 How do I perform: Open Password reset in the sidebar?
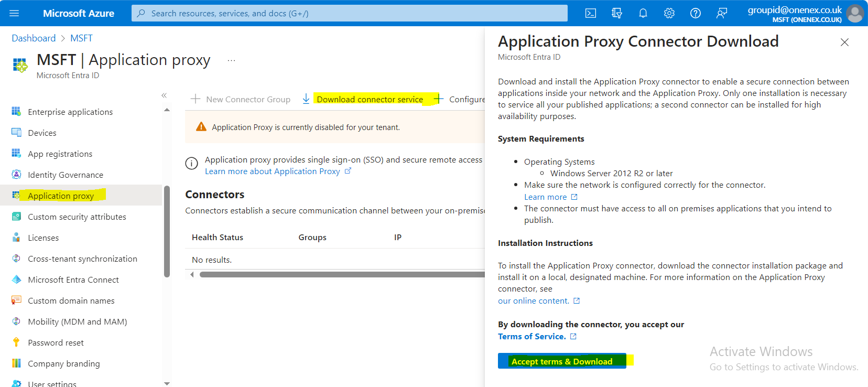[x=56, y=342]
